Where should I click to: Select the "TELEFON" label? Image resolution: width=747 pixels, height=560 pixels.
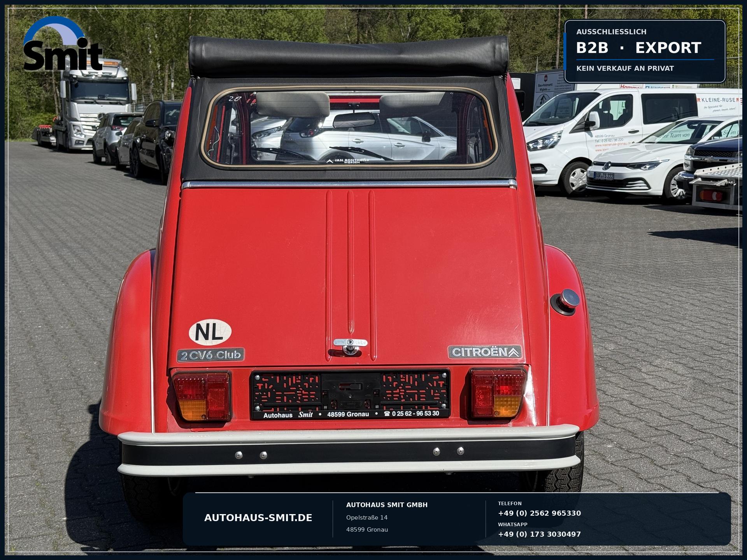[x=510, y=503]
